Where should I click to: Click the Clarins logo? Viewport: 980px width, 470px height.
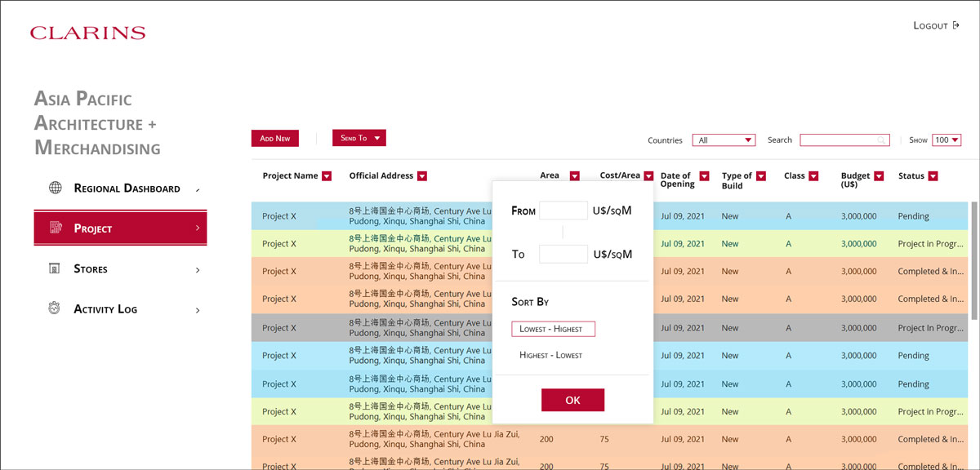pyautogui.click(x=87, y=33)
